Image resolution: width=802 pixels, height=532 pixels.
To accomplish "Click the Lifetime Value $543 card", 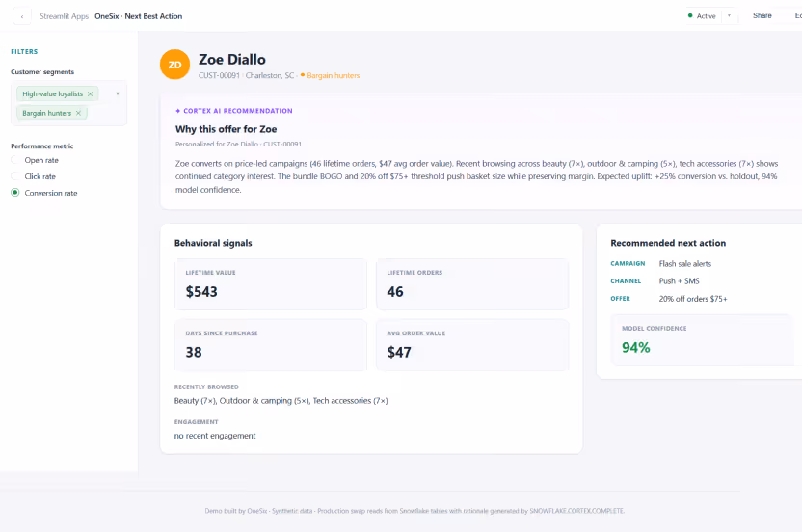I will tap(271, 284).
